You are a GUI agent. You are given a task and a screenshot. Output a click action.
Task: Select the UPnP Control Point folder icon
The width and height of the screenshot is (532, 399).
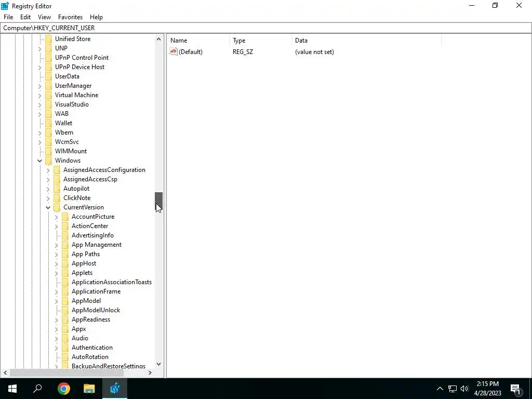point(48,57)
